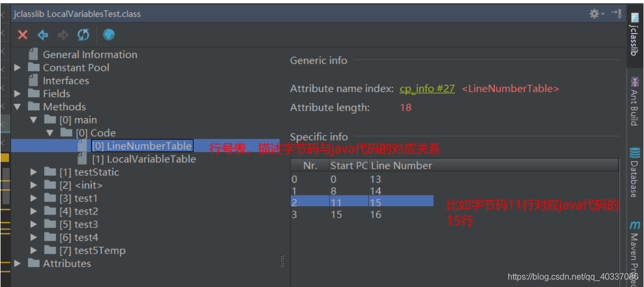The width and height of the screenshot is (644, 287).
Task: Collapse the Methods arrow
Action: click(18, 107)
